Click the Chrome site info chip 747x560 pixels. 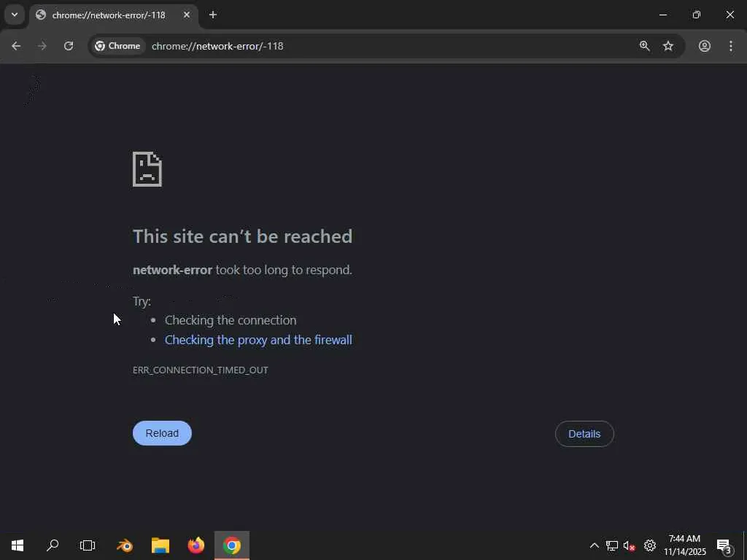point(117,46)
